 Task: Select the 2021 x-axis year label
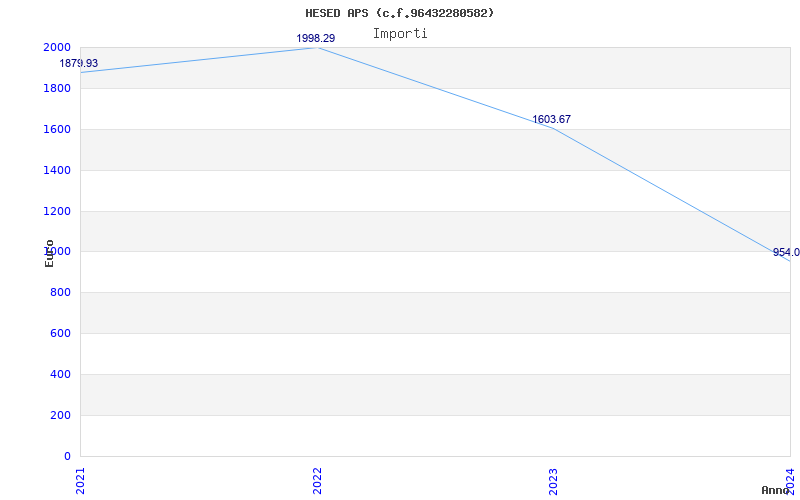[81, 480]
